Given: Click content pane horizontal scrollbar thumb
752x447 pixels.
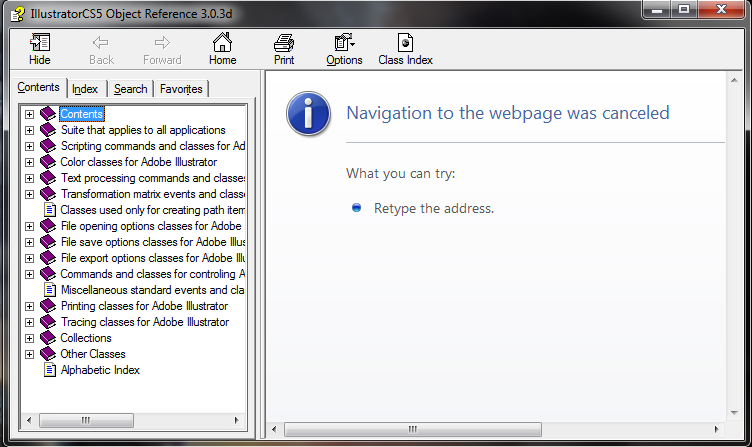Looking at the screenshot, I should 413,429.
